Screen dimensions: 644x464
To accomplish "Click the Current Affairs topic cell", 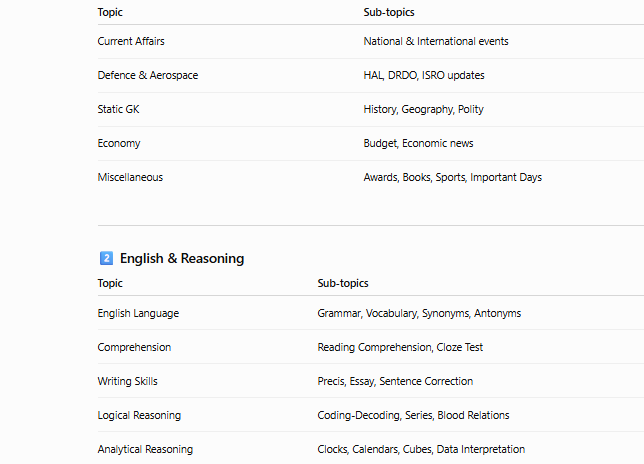I will [x=131, y=41].
